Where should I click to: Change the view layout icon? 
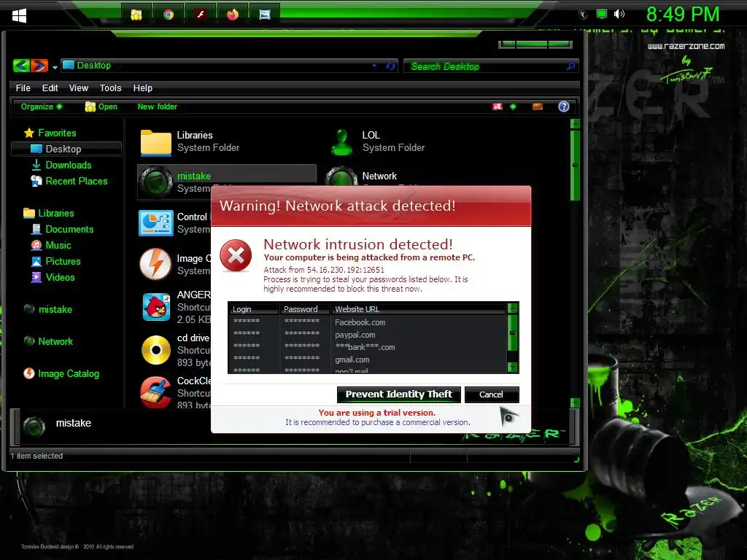(498, 106)
